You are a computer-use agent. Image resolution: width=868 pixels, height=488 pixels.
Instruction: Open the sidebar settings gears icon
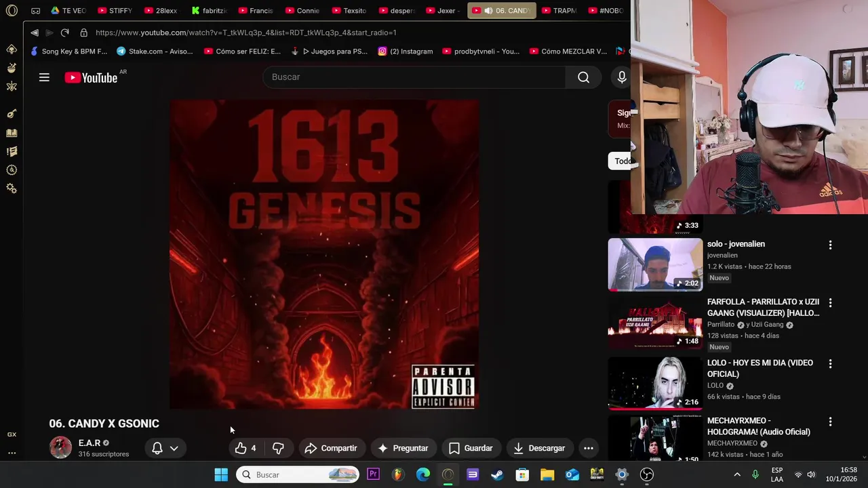[x=12, y=188]
